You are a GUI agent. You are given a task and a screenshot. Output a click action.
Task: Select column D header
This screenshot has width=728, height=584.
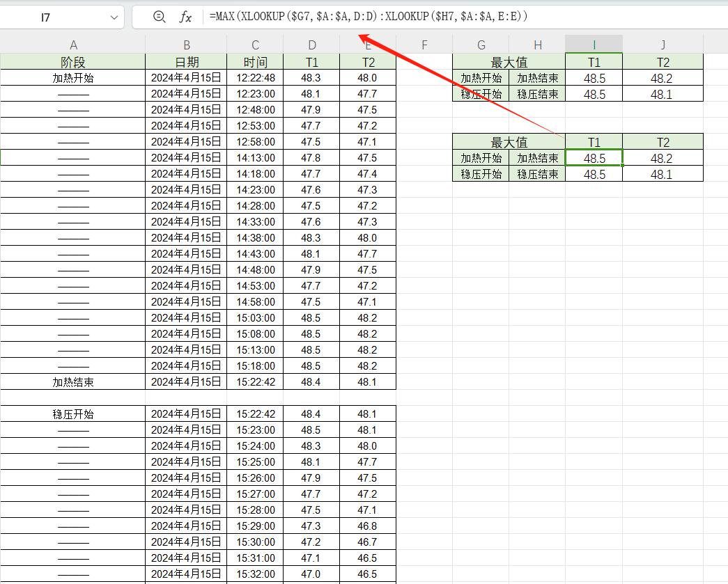[x=311, y=45]
